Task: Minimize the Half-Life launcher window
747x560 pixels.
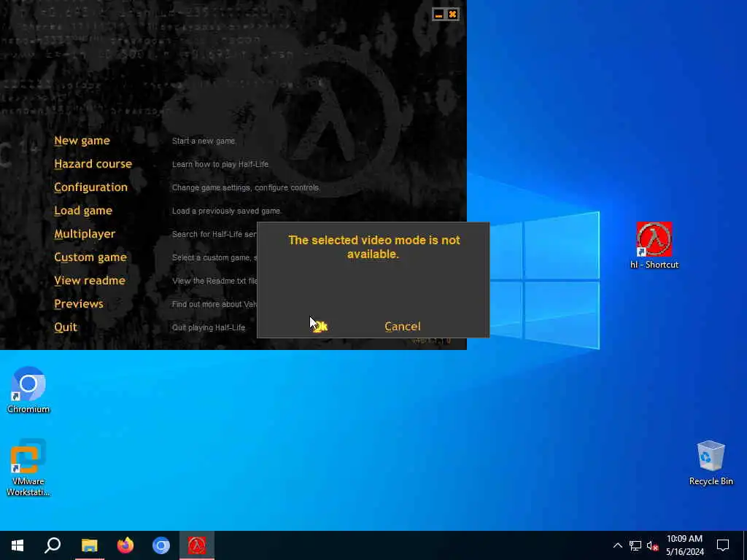Action: (438, 15)
